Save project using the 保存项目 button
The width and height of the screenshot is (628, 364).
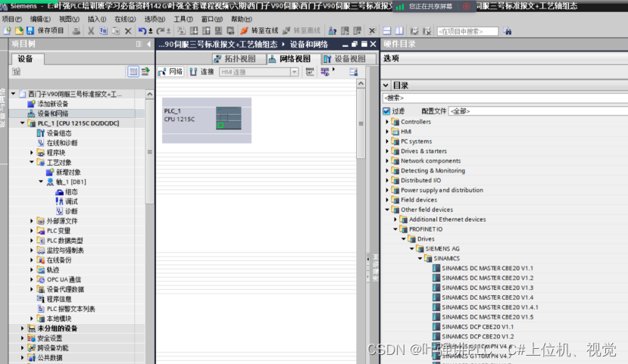45,30
